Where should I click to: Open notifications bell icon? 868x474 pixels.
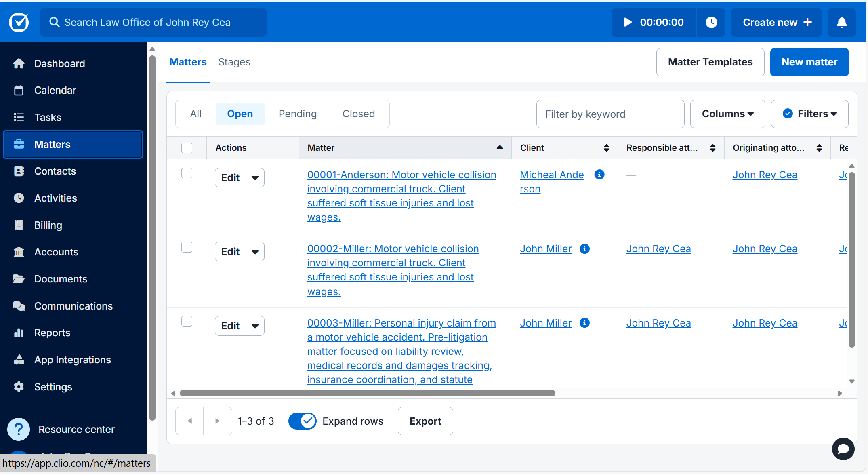[841, 22]
